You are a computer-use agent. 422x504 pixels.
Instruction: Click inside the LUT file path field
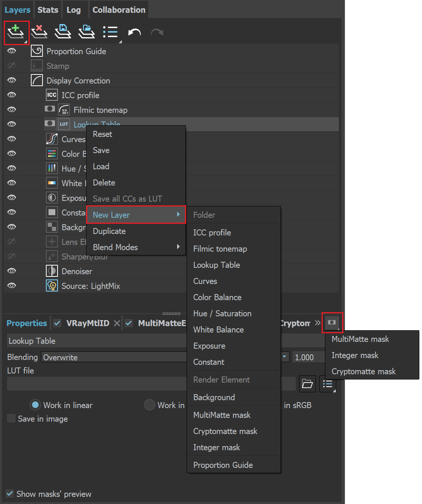94,383
